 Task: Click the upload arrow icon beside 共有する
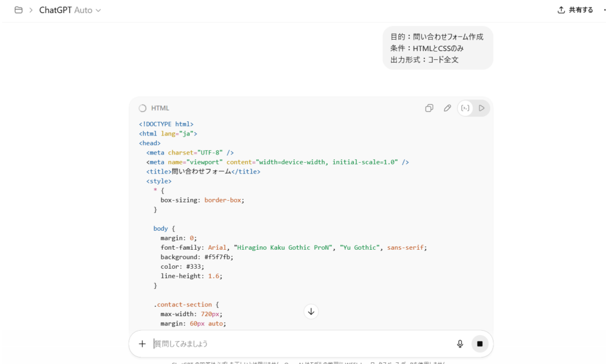coord(561,10)
